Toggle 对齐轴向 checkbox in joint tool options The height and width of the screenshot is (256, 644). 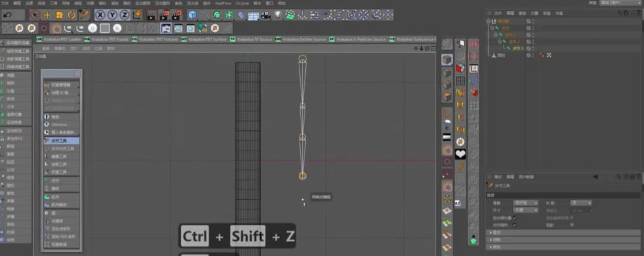(x=515, y=225)
